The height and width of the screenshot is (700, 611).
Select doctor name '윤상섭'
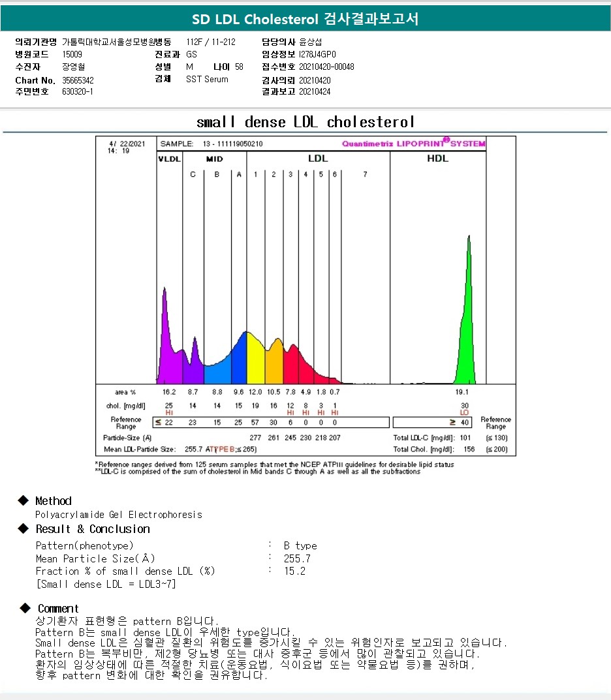(311, 42)
